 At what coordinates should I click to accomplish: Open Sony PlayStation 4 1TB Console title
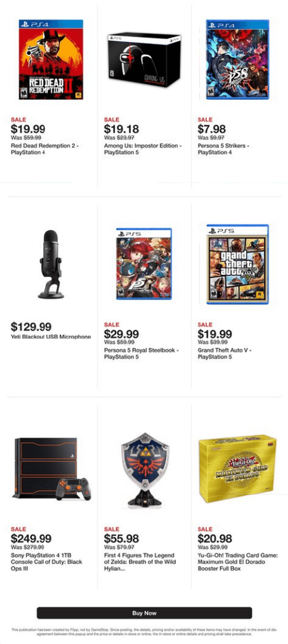pos(46,562)
